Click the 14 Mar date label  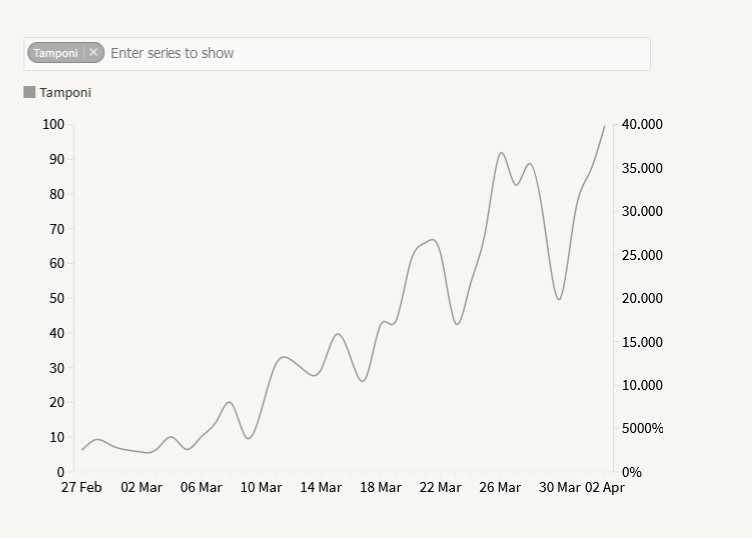321,488
